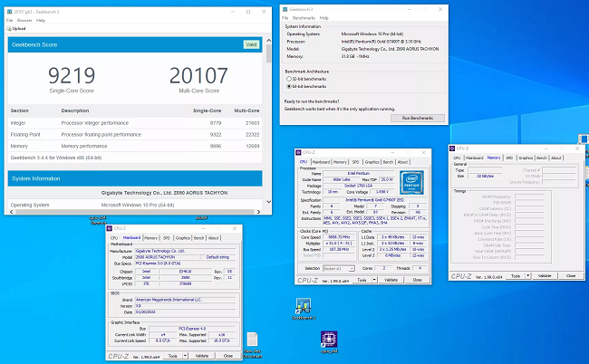Image resolution: width=589 pixels, height=364 pixels.
Task: Click Validate in Memory CPU-Z window
Action: pyautogui.click(x=545, y=276)
